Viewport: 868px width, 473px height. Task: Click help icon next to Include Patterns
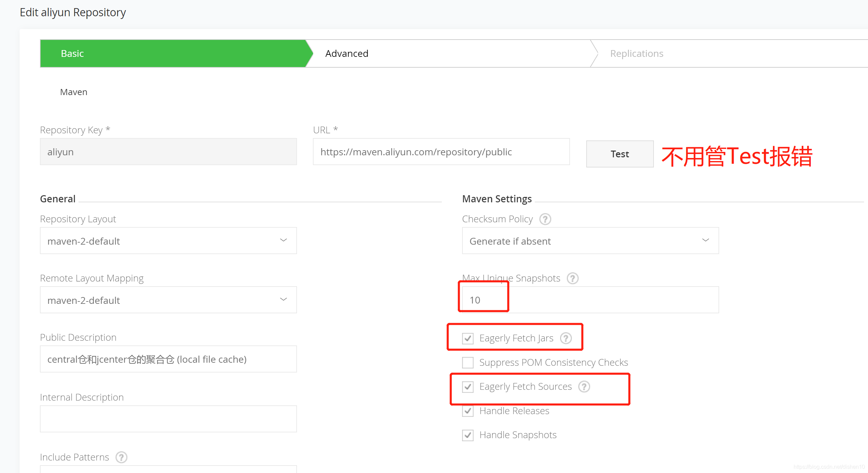point(121,457)
